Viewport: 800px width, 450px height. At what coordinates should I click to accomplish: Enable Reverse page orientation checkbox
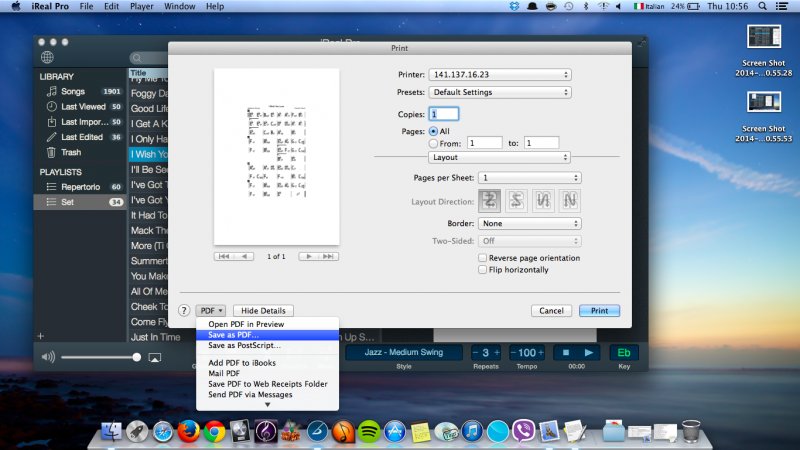(x=482, y=258)
